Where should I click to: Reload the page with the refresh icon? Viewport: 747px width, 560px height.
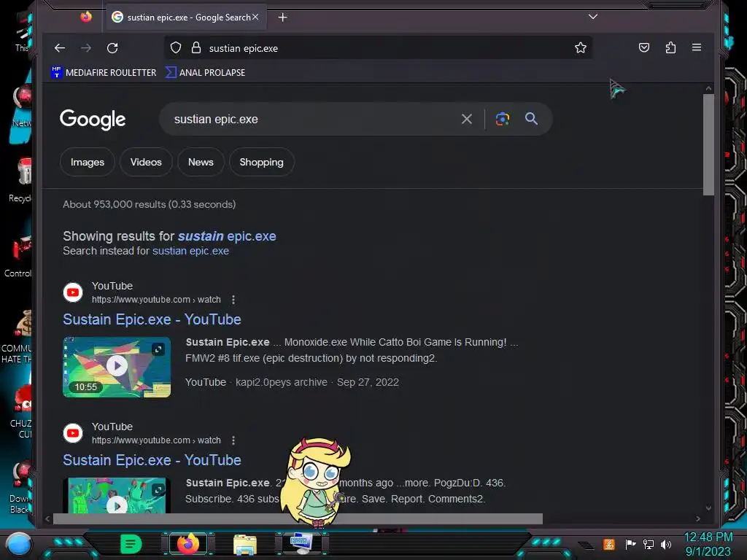[112, 48]
